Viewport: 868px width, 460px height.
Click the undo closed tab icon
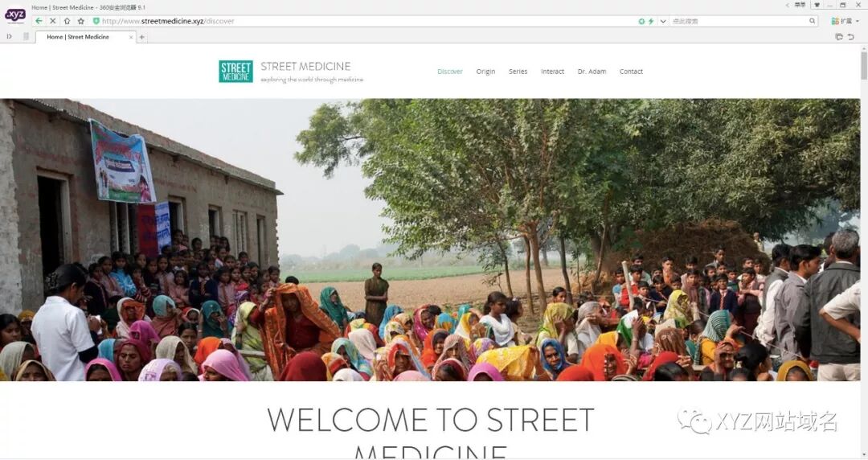click(x=851, y=37)
